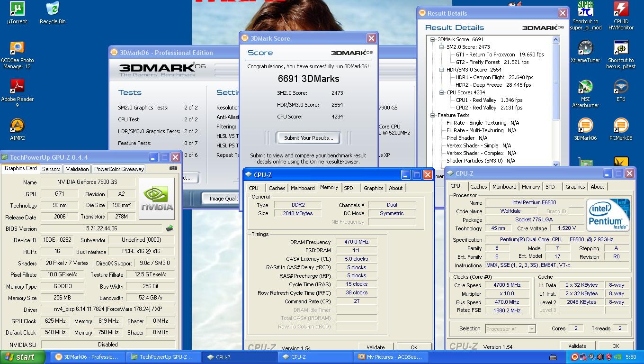Open the Validation tab in GPU-Z

77,169
